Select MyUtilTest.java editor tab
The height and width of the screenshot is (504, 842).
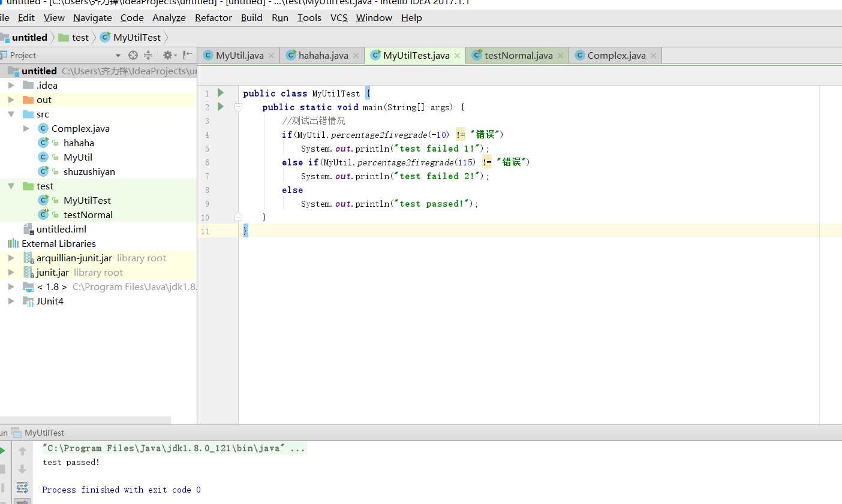[416, 56]
